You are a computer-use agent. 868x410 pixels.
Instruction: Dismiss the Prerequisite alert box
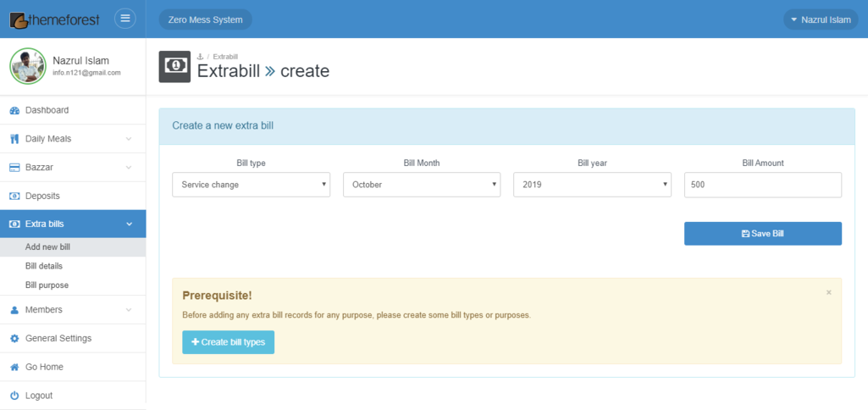[828, 292]
